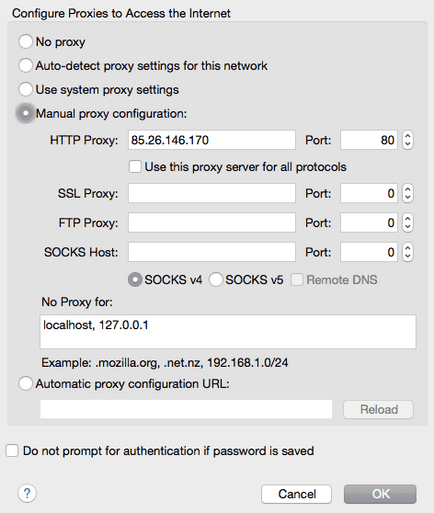This screenshot has width=434, height=513.
Task: Enable Use this proxy server for all protocols
Action: tap(135, 167)
